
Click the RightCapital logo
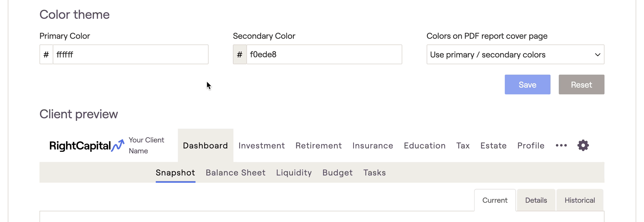87,146
